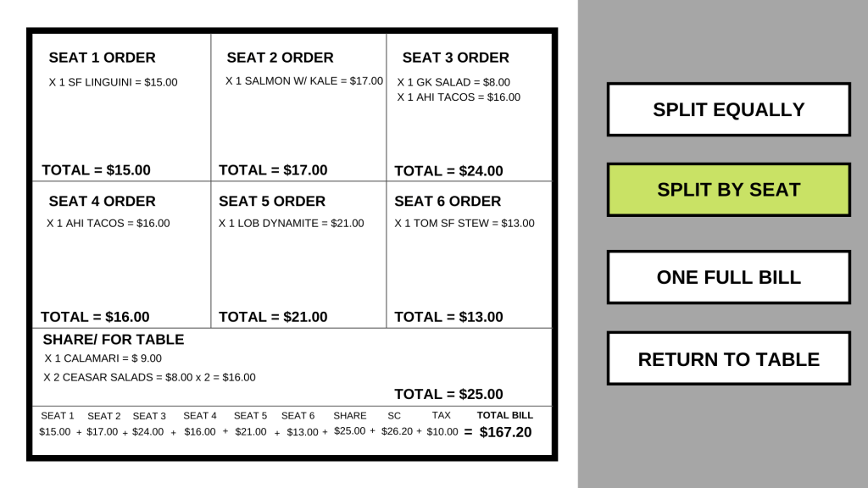Select the SF LINGUINI item line
Screen dimensions: 868x488
(114, 82)
